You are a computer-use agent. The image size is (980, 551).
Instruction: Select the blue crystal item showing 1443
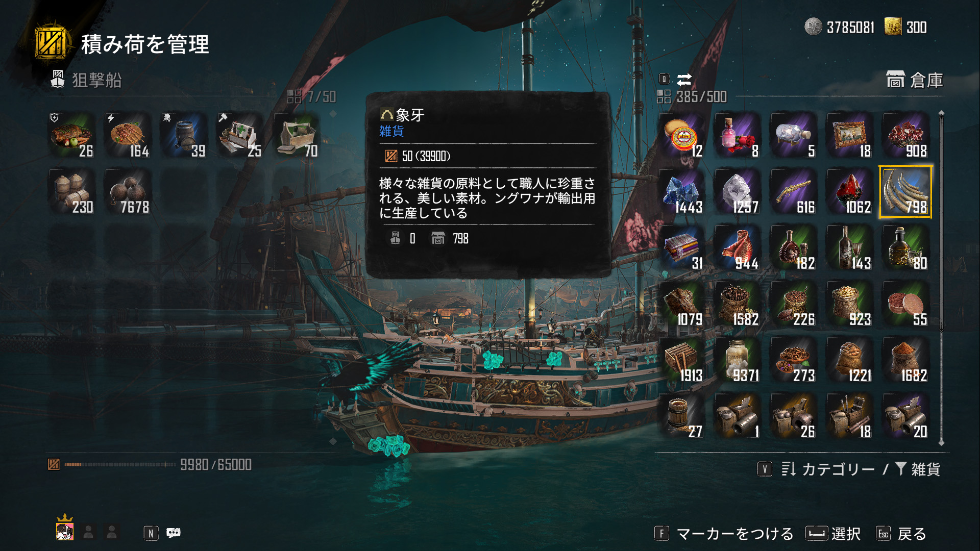[682, 192]
